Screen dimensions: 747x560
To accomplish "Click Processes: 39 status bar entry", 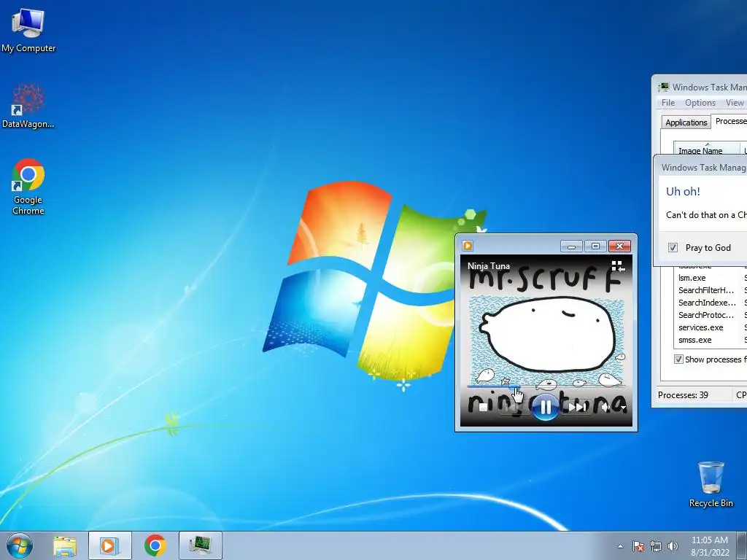I will tap(683, 395).
